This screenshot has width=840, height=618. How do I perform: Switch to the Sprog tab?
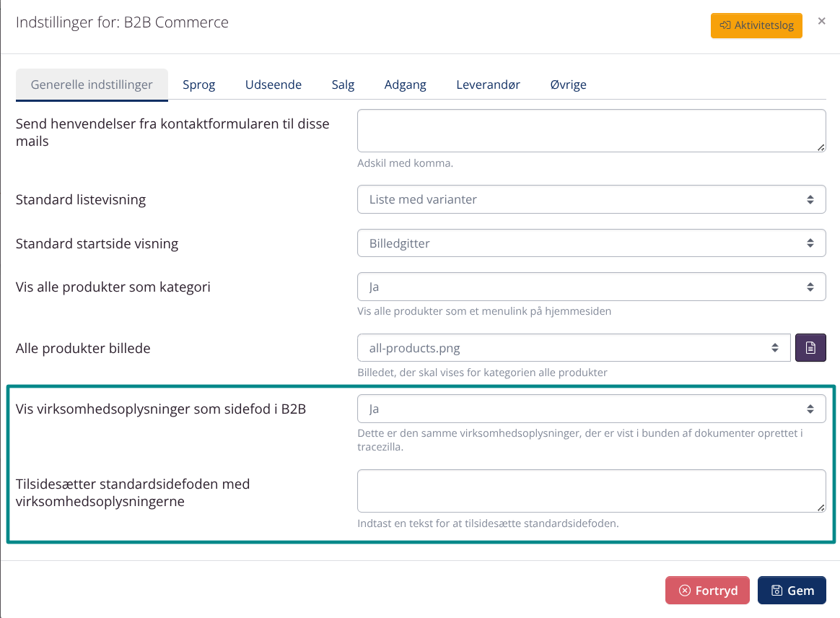(198, 84)
